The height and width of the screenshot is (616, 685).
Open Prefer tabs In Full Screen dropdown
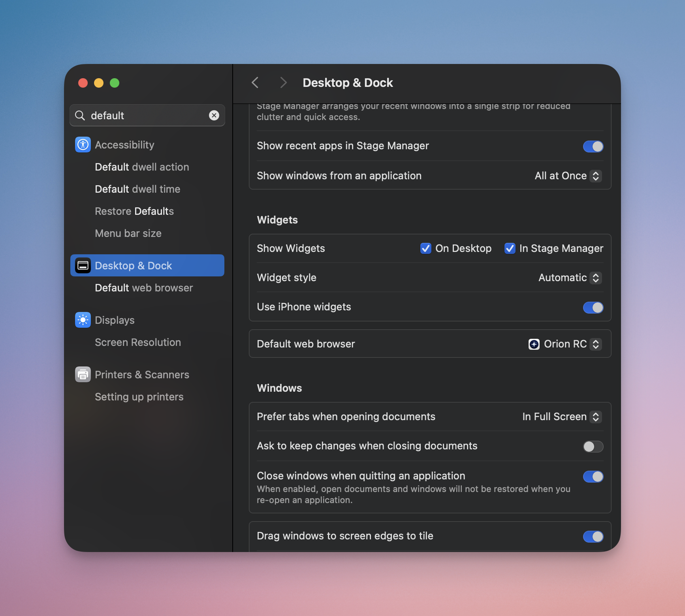coord(561,417)
